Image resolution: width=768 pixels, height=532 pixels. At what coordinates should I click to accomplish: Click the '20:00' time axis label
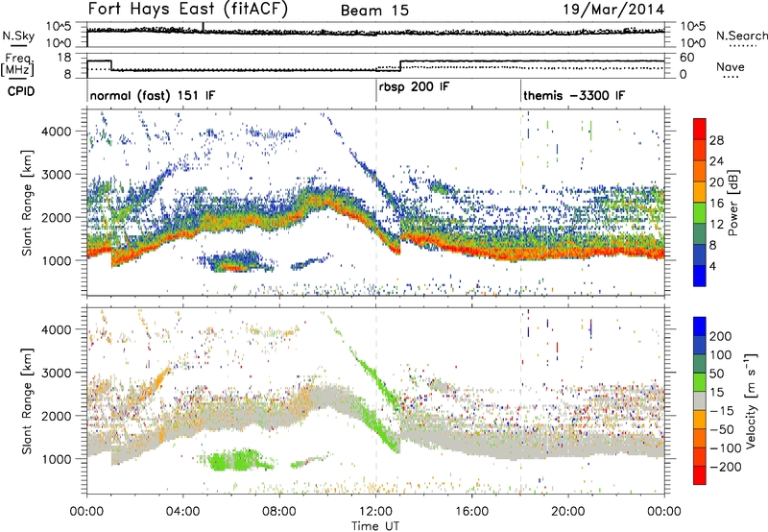(x=568, y=512)
